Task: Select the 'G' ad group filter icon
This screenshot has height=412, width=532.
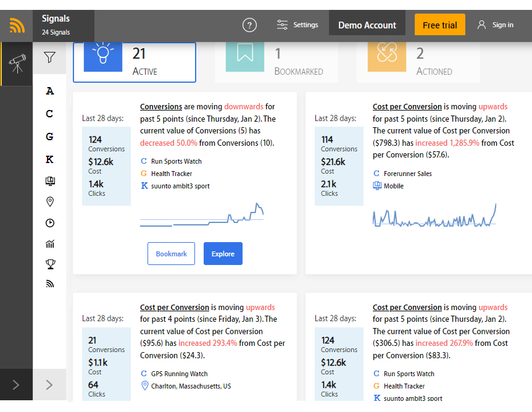Action: pos(49,137)
